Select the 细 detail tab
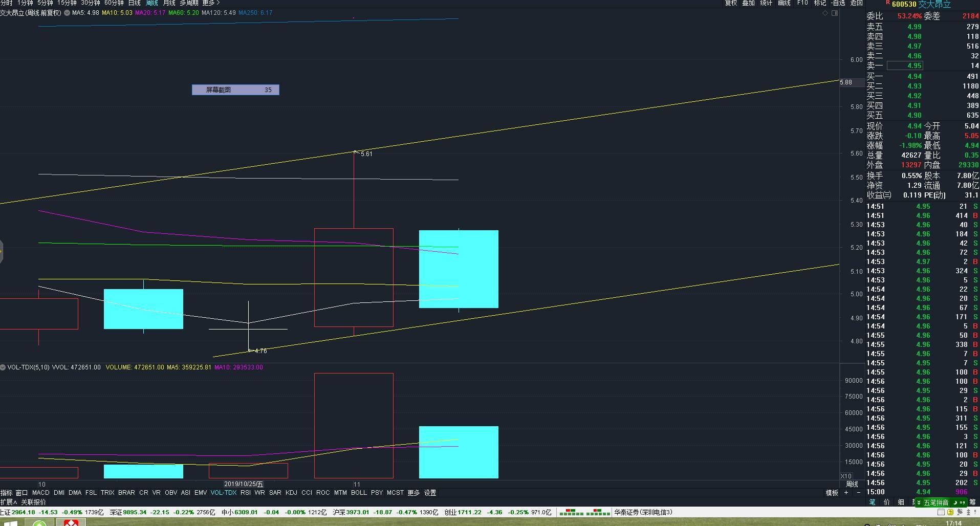This screenshot has height=526, width=980. 901,502
